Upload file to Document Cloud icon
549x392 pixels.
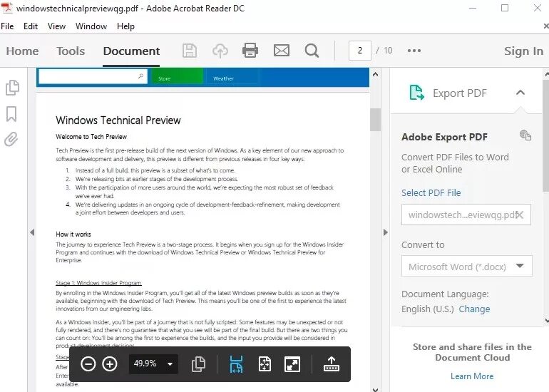click(x=220, y=51)
